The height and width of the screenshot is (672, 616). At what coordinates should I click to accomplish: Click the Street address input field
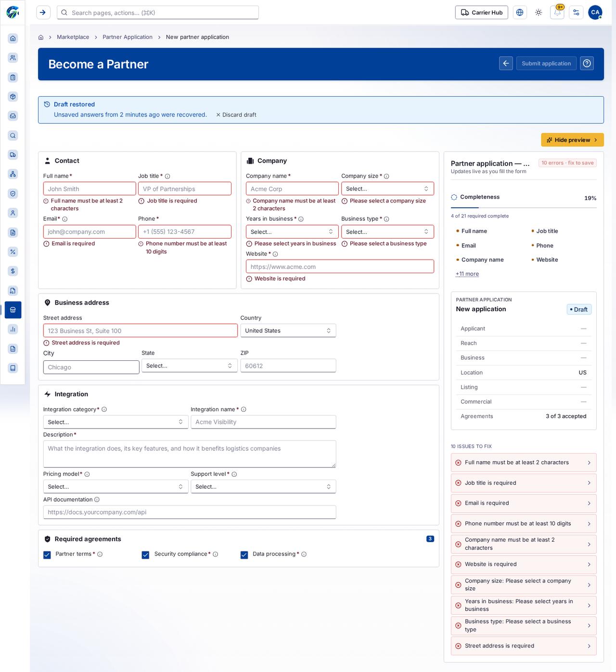click(x=141, y=330)
